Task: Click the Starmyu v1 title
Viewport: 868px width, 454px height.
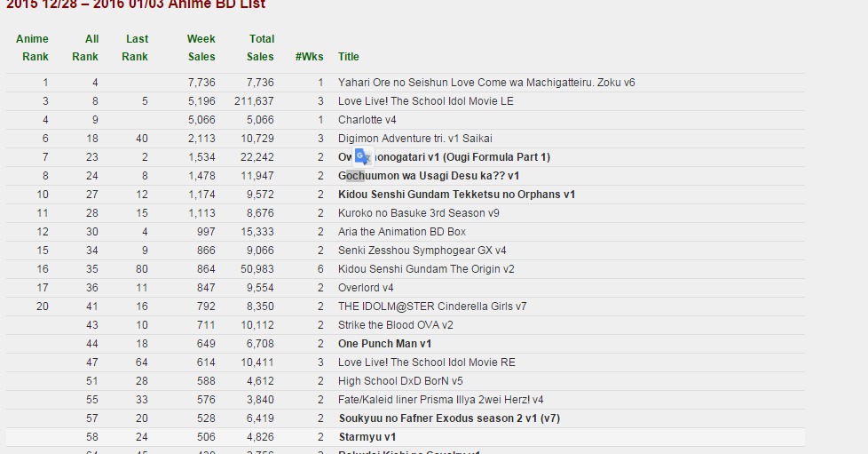Action: click(367, 437)
